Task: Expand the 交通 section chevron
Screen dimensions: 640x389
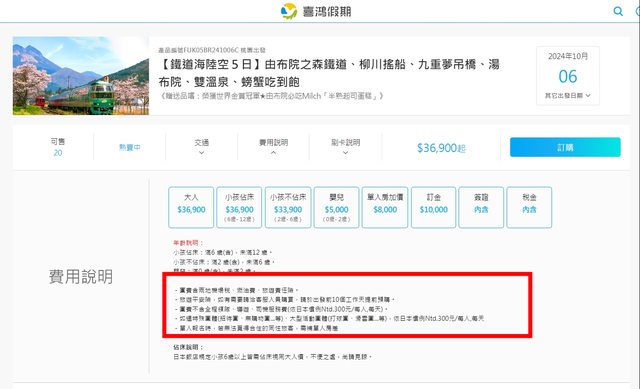Action: (x=202, y=153)
